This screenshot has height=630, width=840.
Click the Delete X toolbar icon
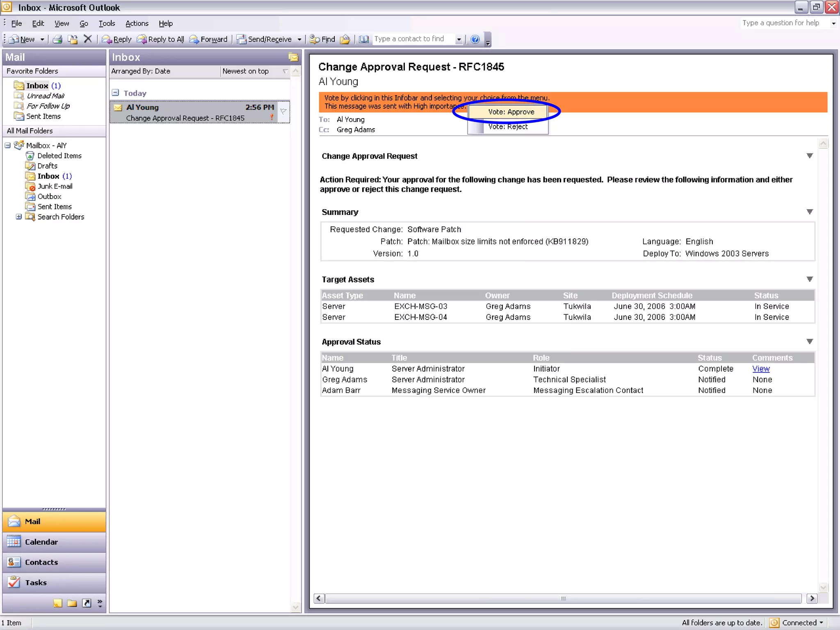pos(87,39)
